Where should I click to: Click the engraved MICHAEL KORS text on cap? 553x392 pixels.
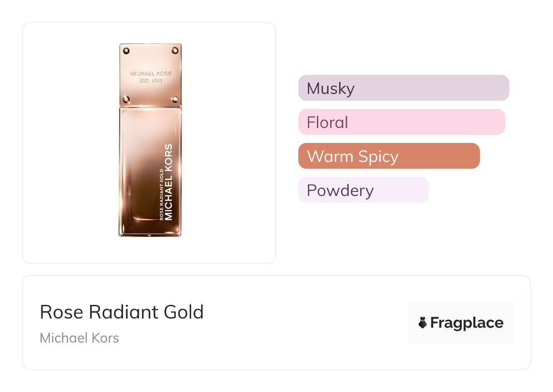151,73
